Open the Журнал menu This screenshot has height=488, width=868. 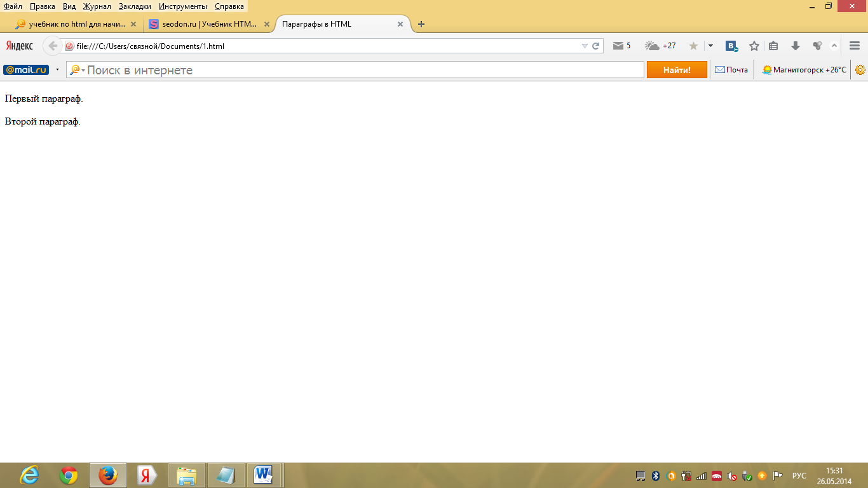pos(97,6)
